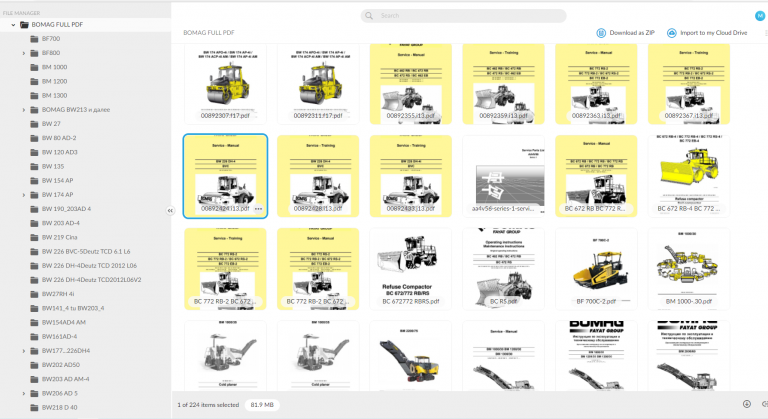Select the BW27RH 4i folder
This screenshot has height=419, width=768.
pos(58,295)
